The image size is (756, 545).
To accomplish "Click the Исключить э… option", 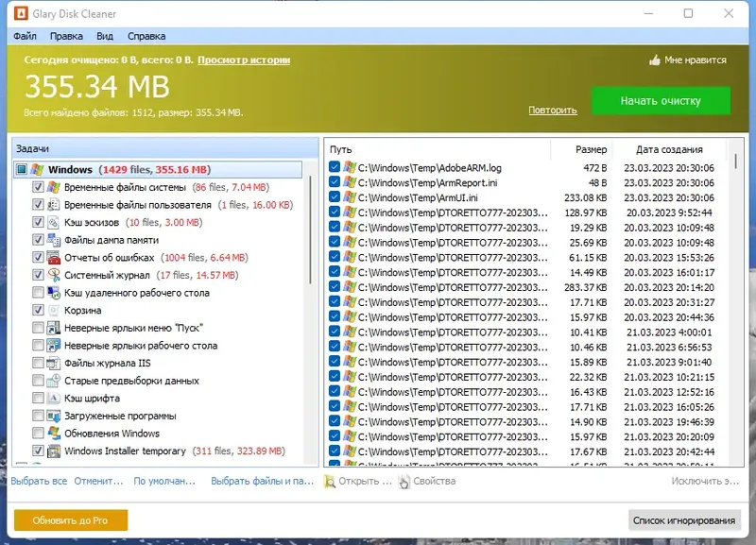I will coord(705,481).
